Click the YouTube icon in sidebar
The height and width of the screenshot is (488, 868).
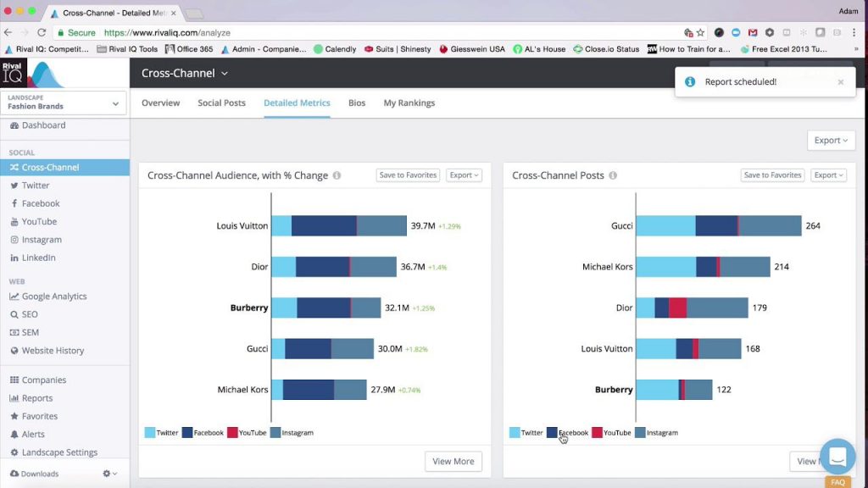coord(14,222)
